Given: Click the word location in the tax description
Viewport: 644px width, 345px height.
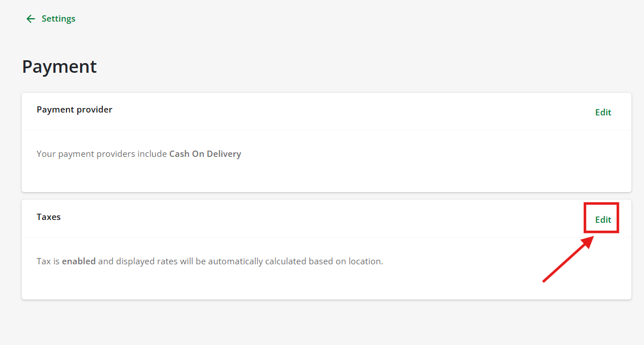Looking at the screenshot, I should (366, 261).
